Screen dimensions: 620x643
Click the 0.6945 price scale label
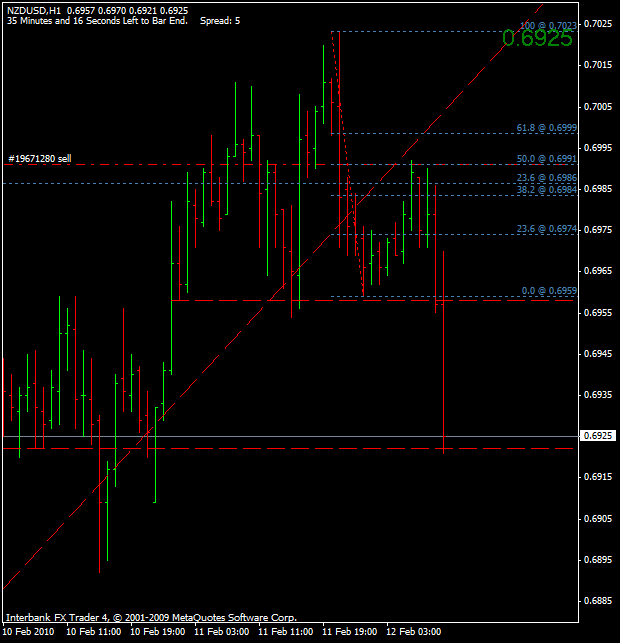pos(598,353)
